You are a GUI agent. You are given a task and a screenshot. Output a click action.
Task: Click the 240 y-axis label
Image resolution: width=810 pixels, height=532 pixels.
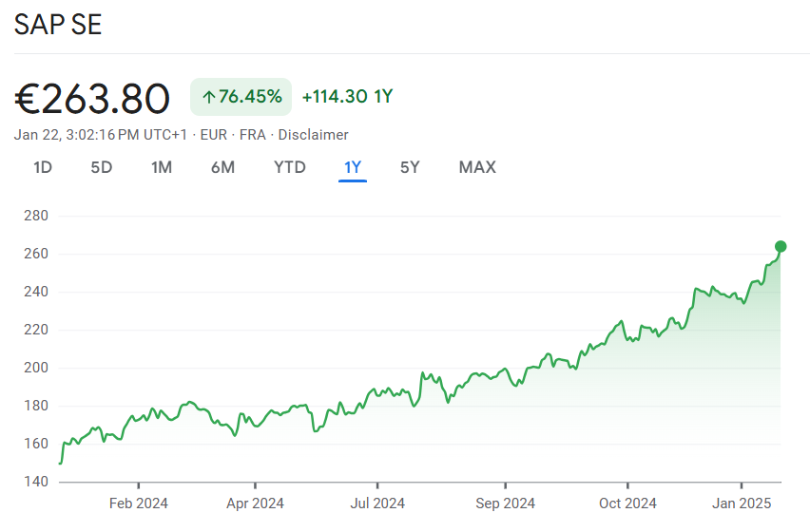point(36,292)
